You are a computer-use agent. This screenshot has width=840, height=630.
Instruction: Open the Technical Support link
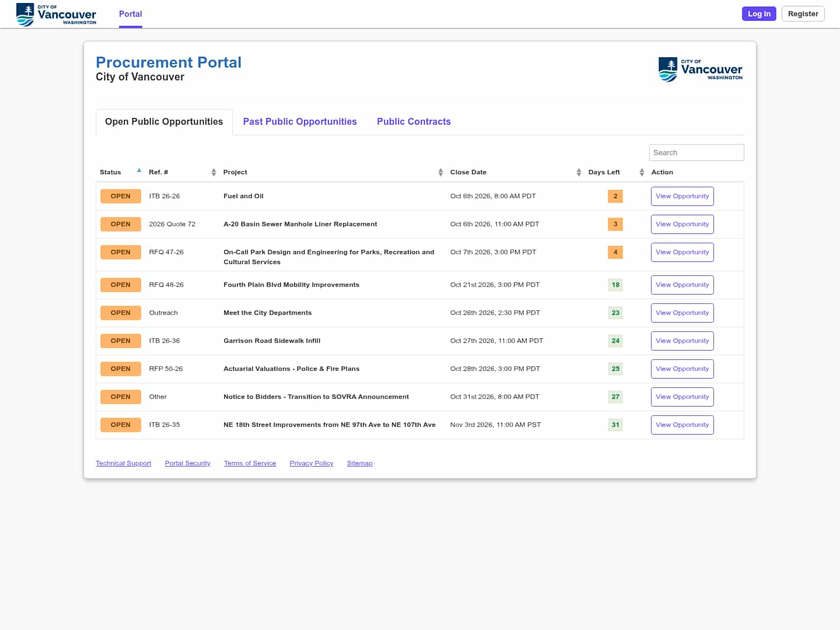click(123, 463)
